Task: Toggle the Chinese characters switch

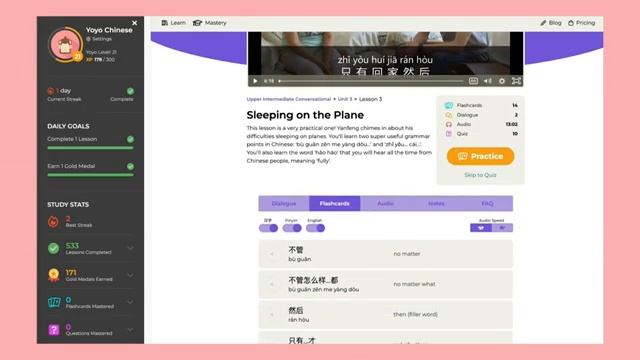Action: click(x=268, y=228)
